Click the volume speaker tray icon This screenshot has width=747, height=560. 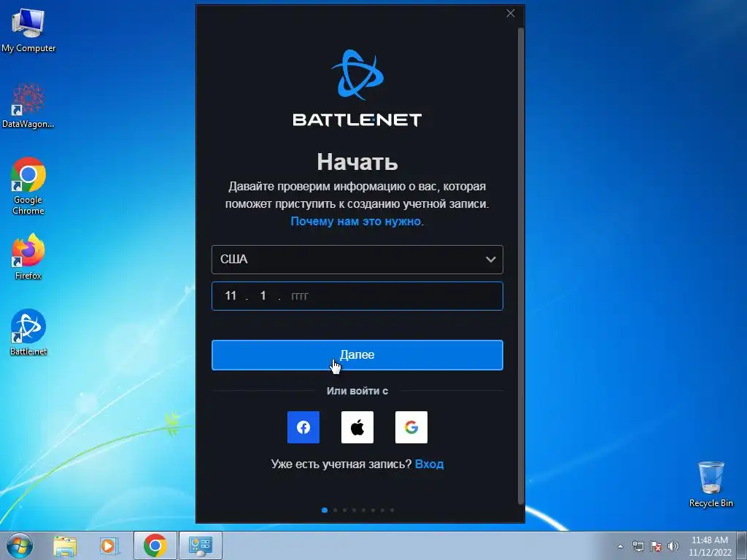tap(673, 546)
